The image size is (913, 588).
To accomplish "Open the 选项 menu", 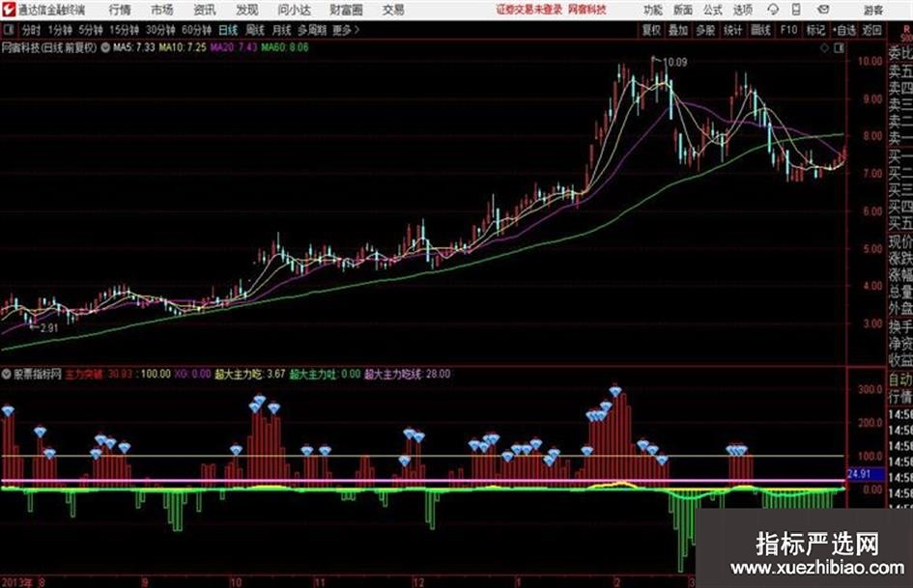I will [742, 10].
